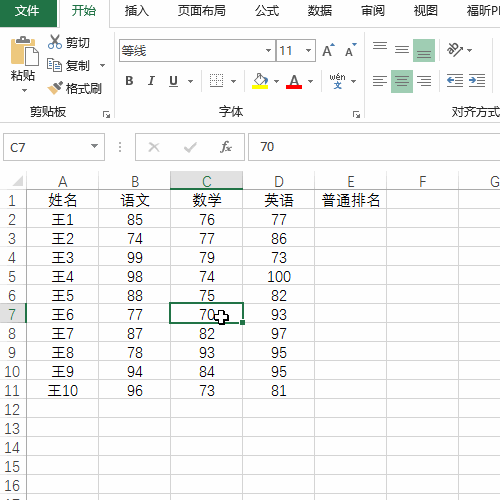The height and width of the screenshot is (500, 500).
Task: Align text right
Action: [424, 81]
